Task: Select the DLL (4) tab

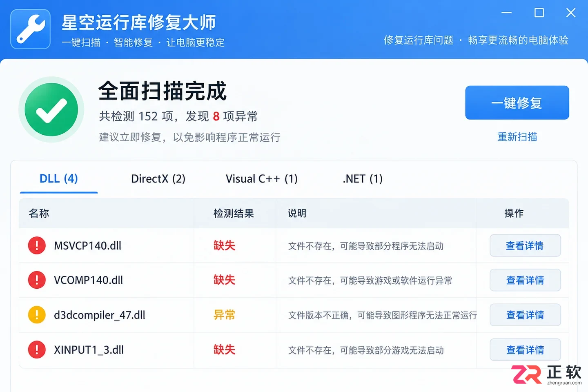Action: click(x=59, y=179)
